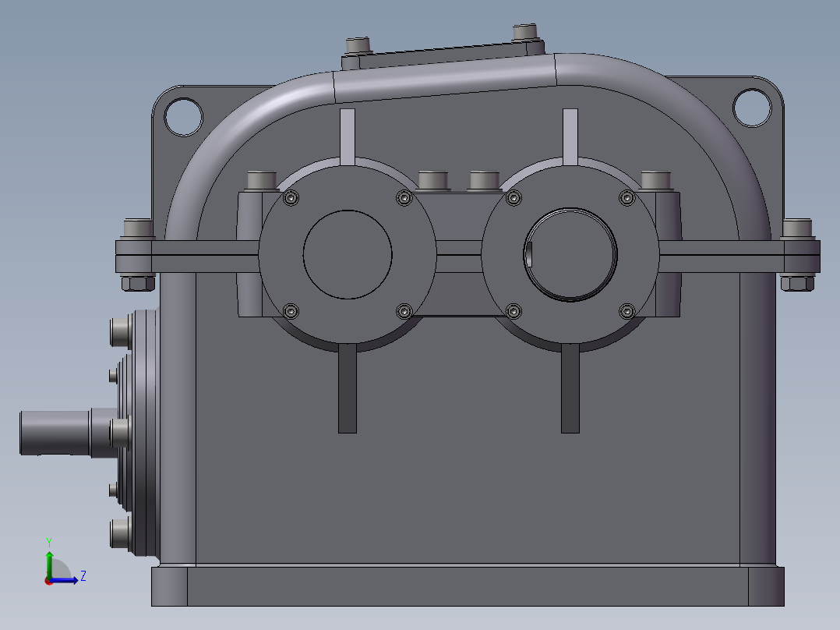
Task: Select the top-right lifting hole on the housing
Action: (x=751, y=108)
